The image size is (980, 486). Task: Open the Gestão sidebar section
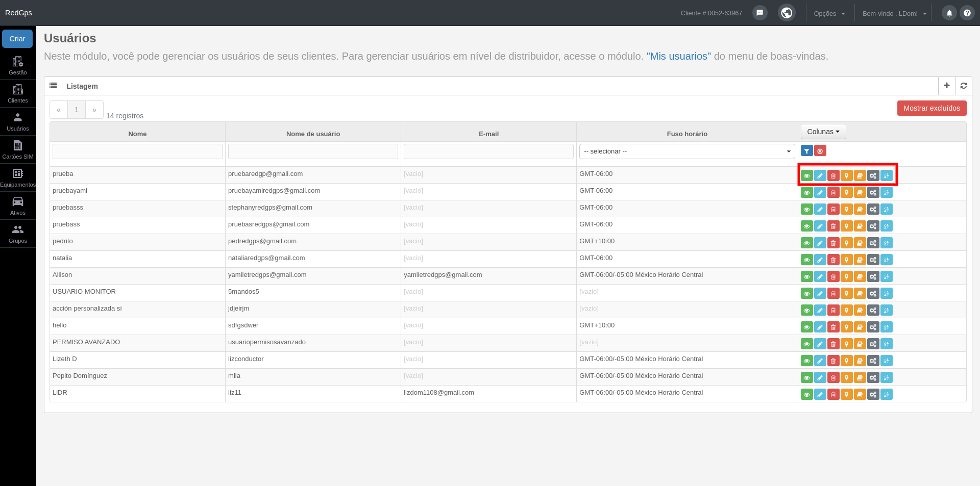[x=18, y=65]
